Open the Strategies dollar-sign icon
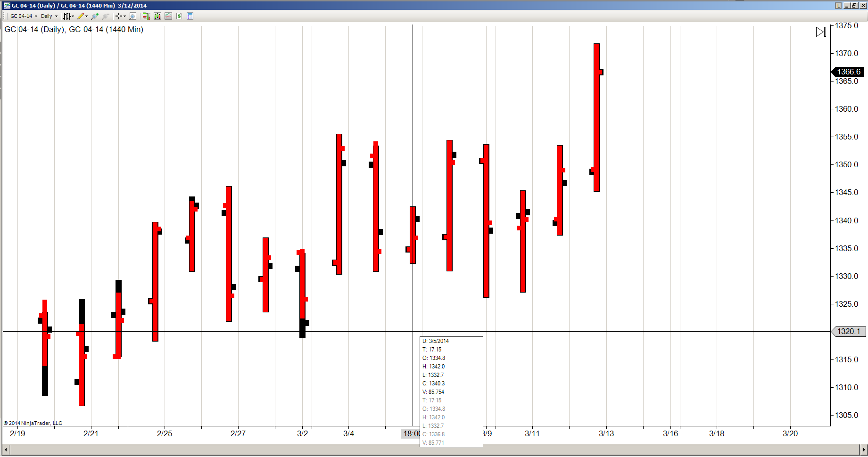Image resolution: width=868 pixels, height=457 pixels. (179, 16)
